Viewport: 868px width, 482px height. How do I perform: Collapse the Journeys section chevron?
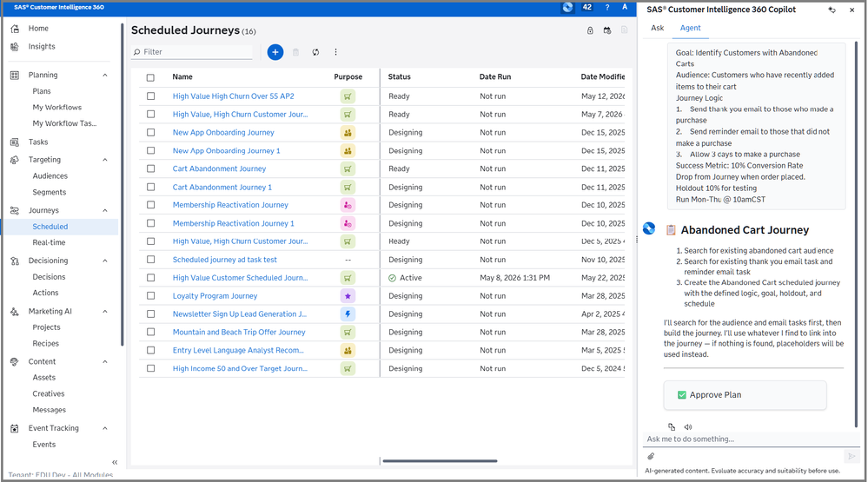105,211
